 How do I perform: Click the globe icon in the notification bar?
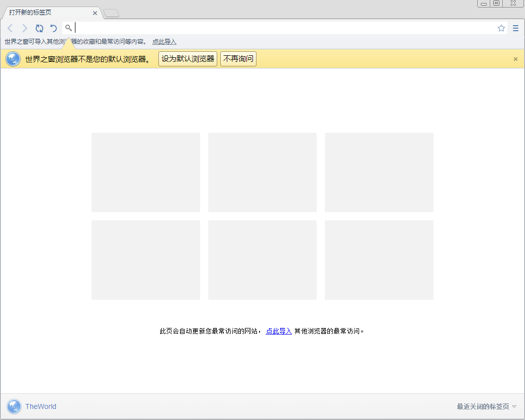pyautogui.click(x=13, y=59)
